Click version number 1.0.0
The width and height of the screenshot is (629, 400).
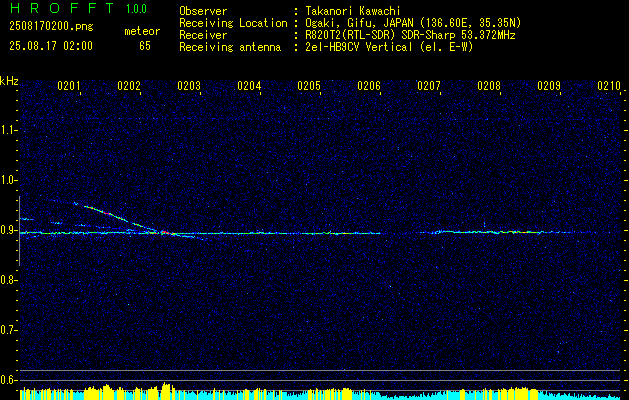click(136, 9)
